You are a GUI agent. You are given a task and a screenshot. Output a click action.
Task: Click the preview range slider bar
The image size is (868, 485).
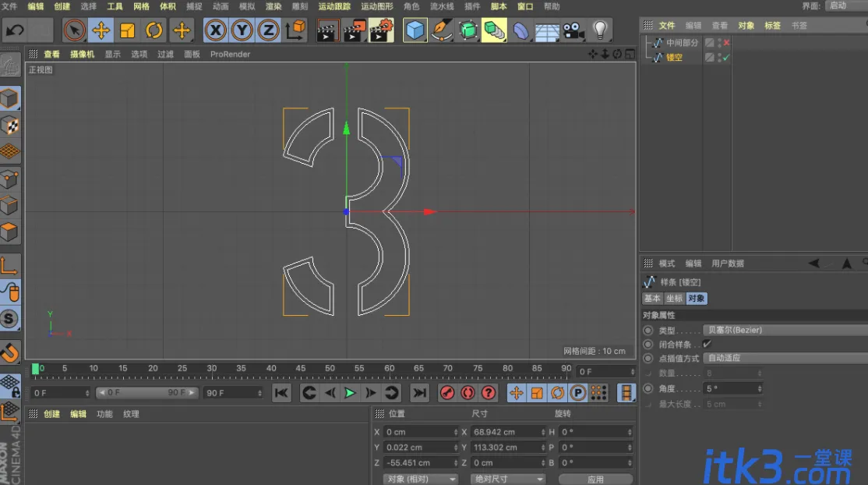[x=146, y=392]
